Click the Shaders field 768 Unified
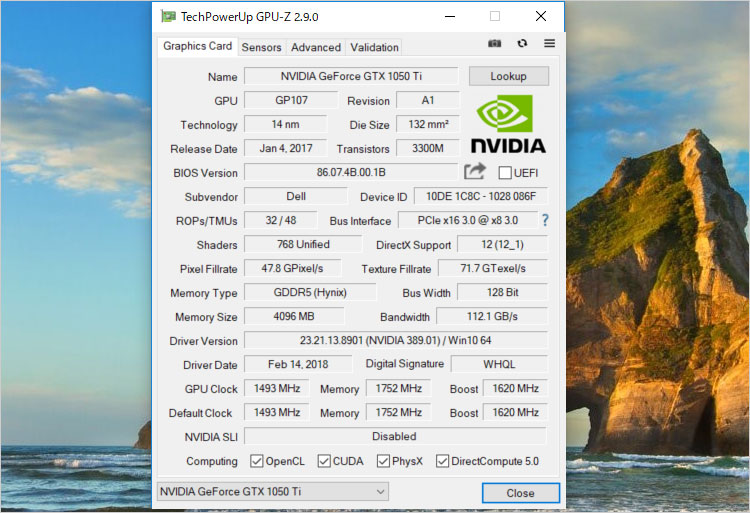This screenshot has width=750, height=513. 303,244
